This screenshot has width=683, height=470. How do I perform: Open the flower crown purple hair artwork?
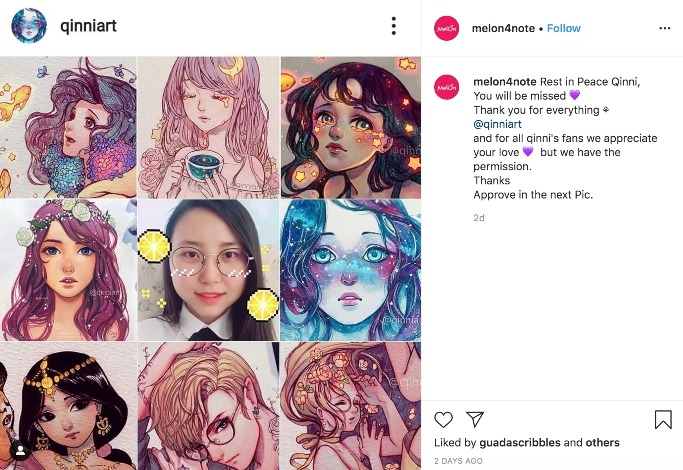coord(68,270)
